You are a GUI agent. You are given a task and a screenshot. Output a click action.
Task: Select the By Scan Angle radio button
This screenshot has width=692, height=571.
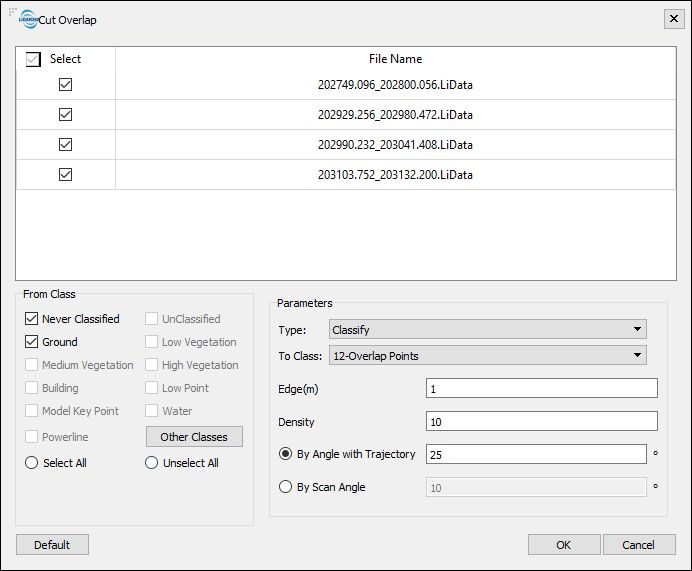pos(286,487)
